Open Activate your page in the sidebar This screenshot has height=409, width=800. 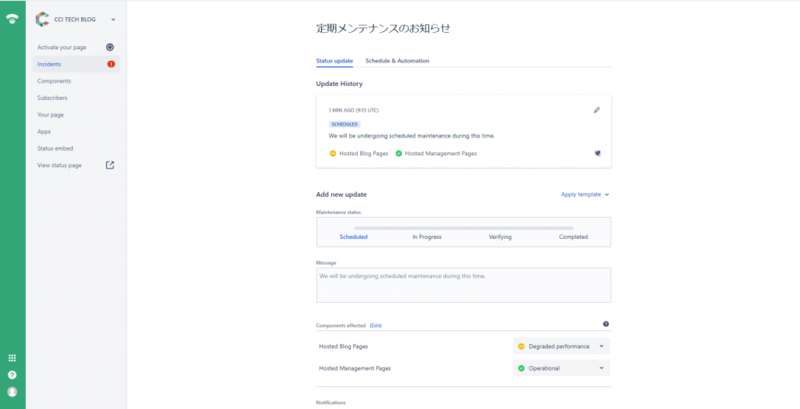click(x=62, y=47)
